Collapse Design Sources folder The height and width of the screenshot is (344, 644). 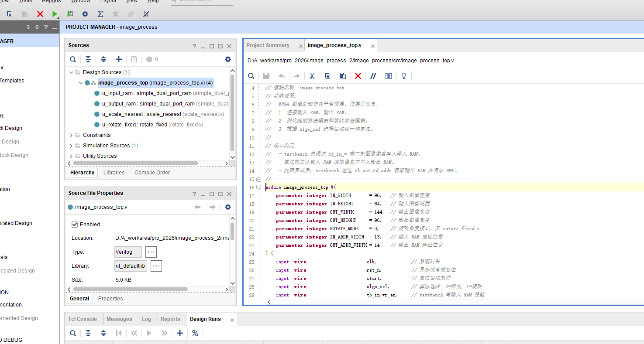pos(72,72)
